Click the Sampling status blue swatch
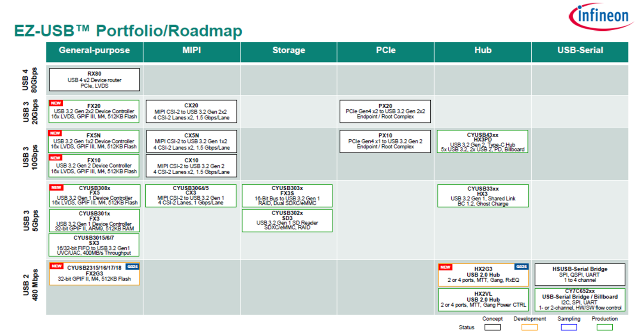Viewport: 644px width, 336px height. click(569, 327)
